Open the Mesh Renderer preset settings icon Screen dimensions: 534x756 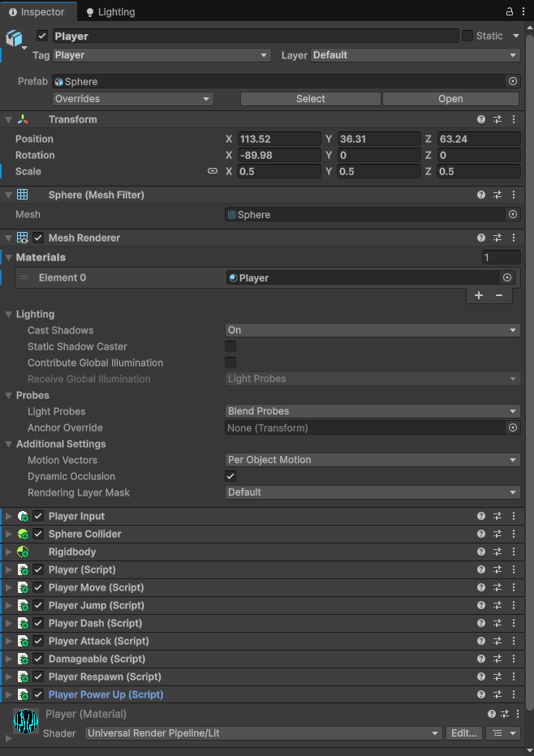click(497, 238)
